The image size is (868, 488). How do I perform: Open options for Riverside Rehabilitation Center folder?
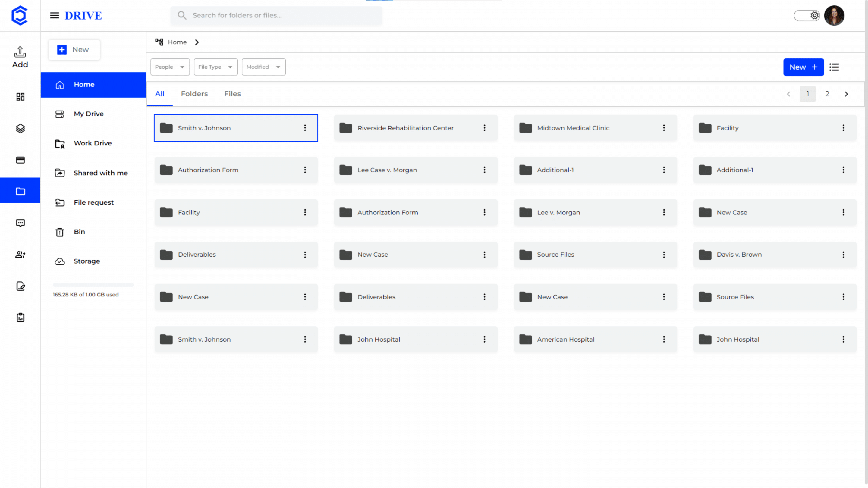(x=485, y=128)
